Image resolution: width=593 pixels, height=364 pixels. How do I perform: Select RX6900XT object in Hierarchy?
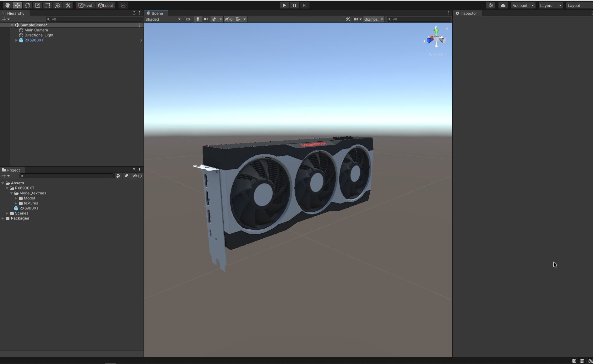pos(34,40)
